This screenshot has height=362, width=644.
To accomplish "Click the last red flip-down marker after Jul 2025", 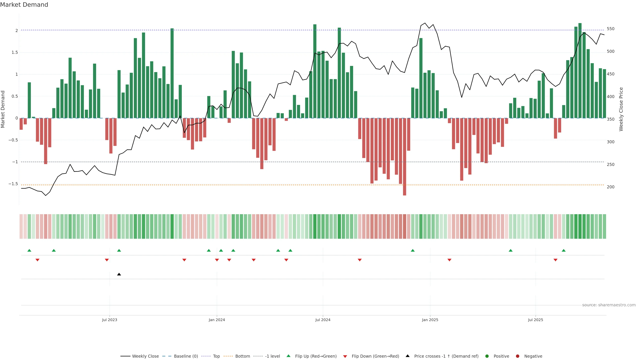I will click(555, 260).
